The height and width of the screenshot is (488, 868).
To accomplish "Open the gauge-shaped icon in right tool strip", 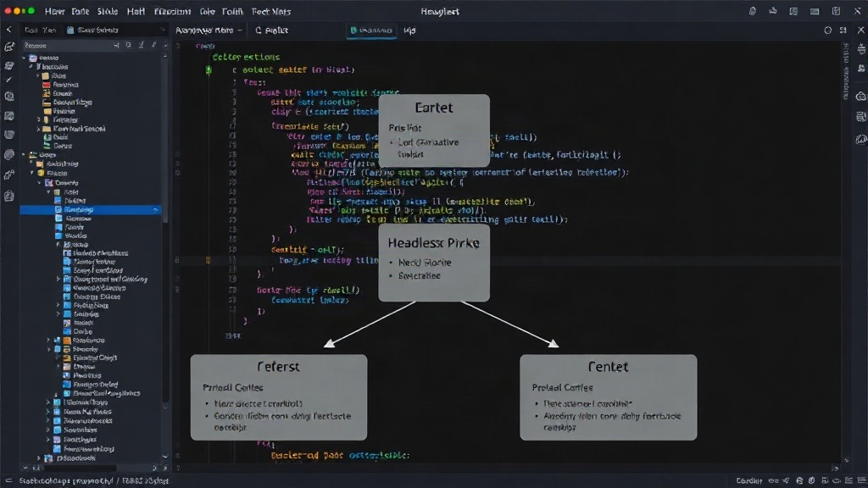I will click(x=861, y=140).
